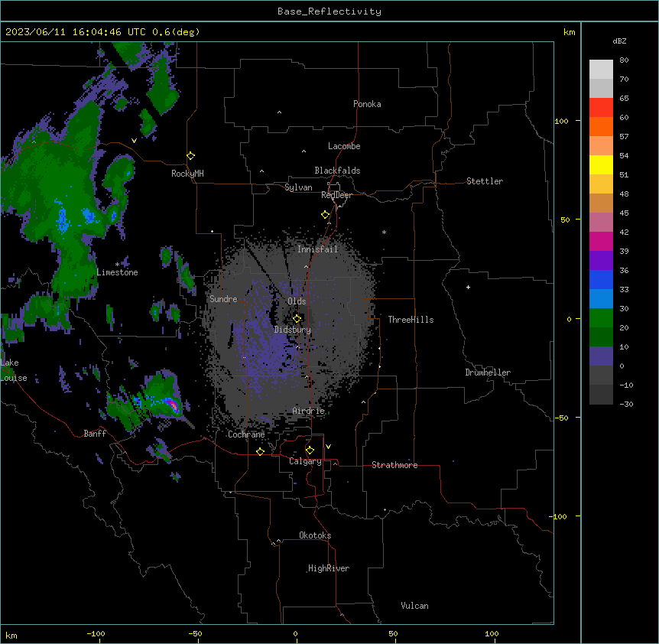This screenshot has width=659, height=644.
Task: Click the yellow v marker northeast of Calgary
Action: pos(328,447)
